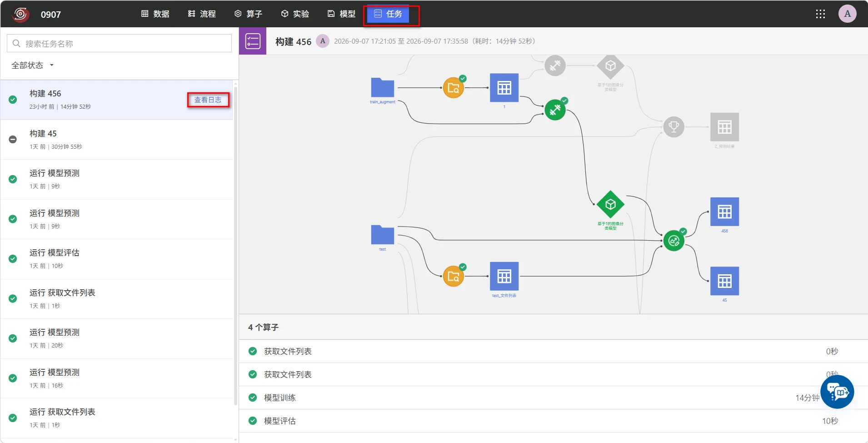
Task: Open the 运行 模型预测 task lasting 16秒
Action: pyautogui.click(x=117, y=378)
